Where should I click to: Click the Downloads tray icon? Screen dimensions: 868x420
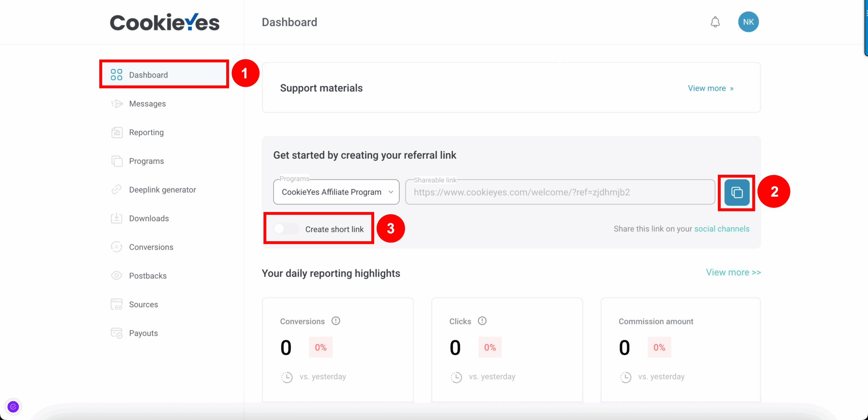(116, 218)
